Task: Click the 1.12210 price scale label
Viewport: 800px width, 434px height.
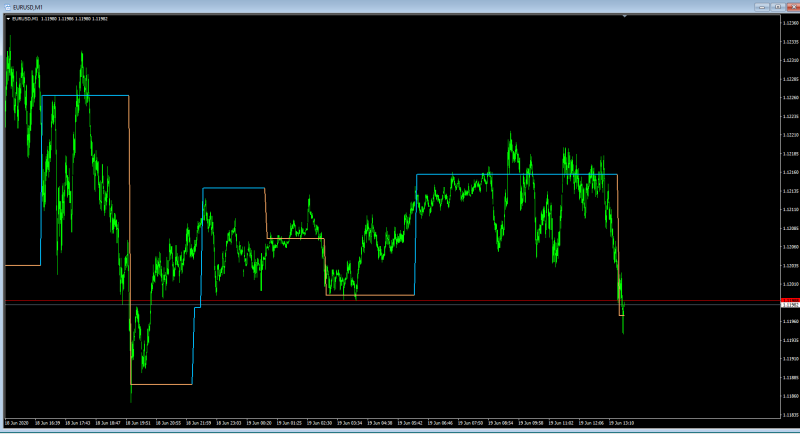Action: (x=791, y=135)
